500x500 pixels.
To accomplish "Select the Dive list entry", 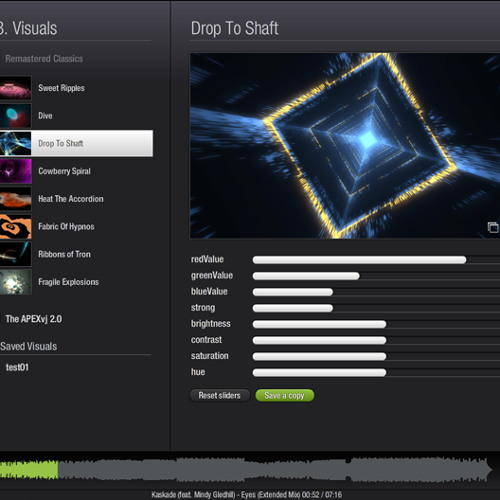I will [45, 116].
